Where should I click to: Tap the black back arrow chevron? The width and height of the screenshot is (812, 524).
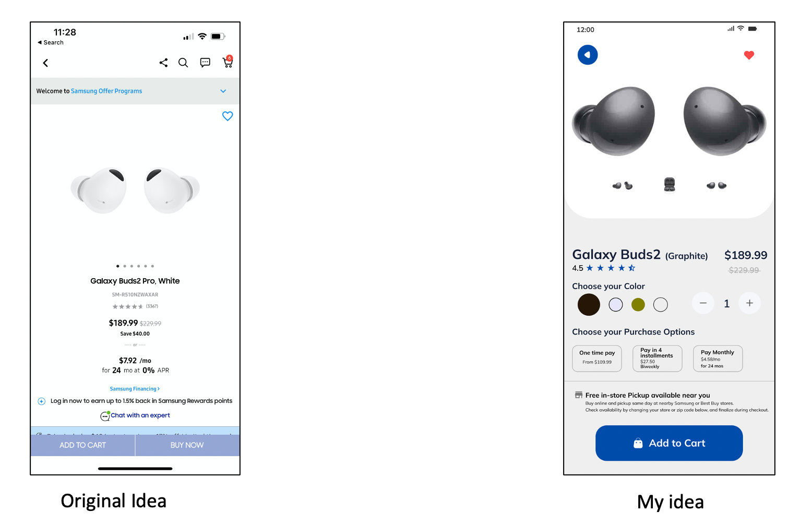click(x=45, y=63)
